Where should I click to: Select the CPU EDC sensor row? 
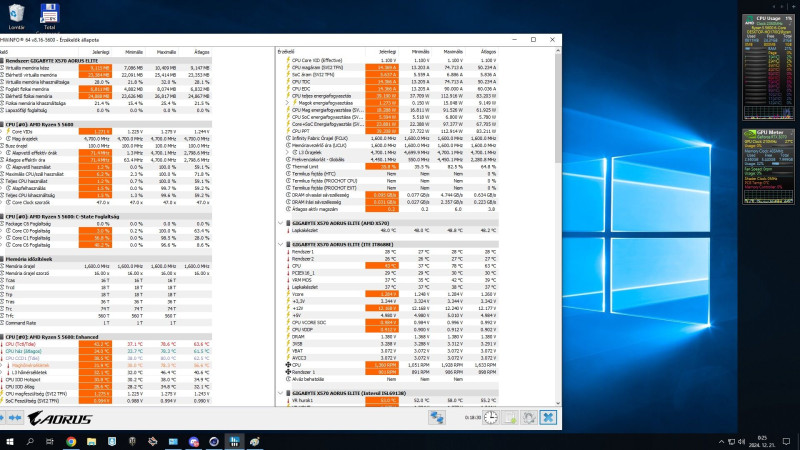pos(388,89)
